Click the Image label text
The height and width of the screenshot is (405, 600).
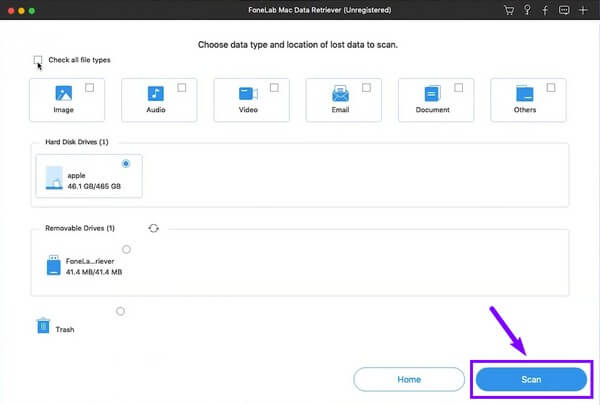pyautogui.click(x=64, y=110)
